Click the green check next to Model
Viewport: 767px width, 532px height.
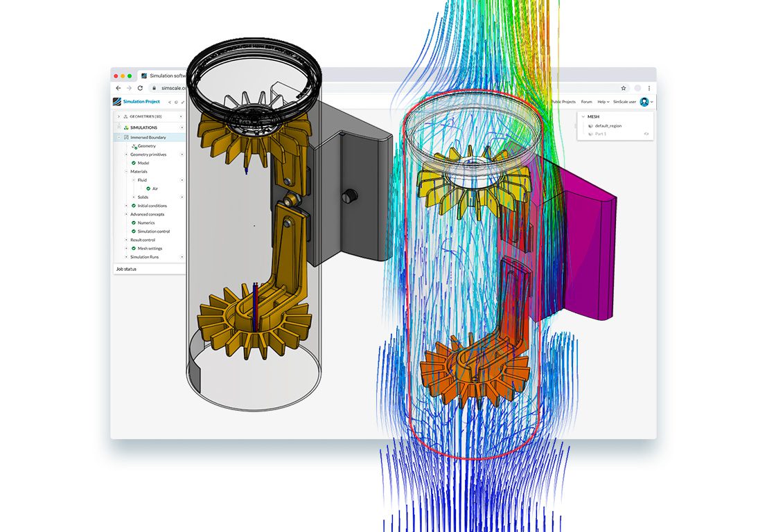pos(134,163)
